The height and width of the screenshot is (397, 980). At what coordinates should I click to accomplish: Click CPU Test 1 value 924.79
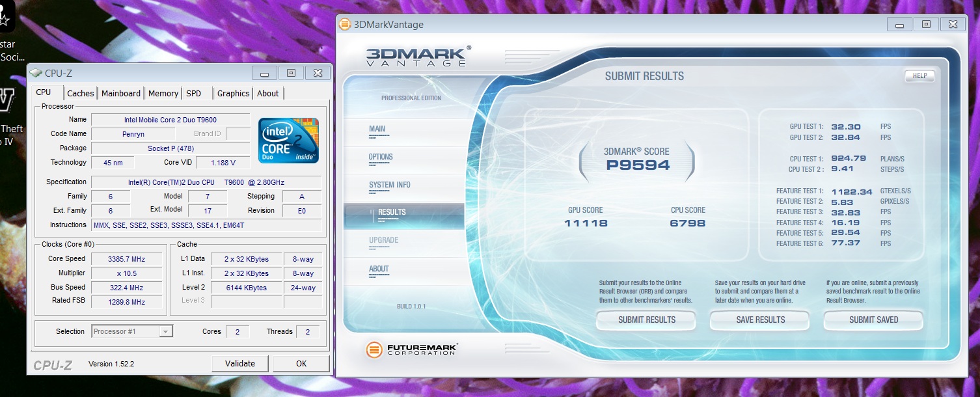coord(849,159)
